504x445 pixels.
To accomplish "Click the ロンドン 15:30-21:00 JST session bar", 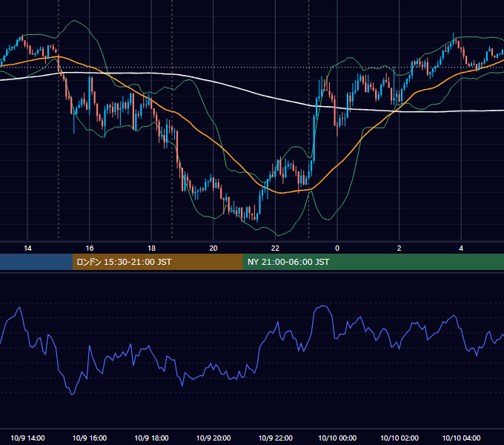I will click(x=157, y=262).
